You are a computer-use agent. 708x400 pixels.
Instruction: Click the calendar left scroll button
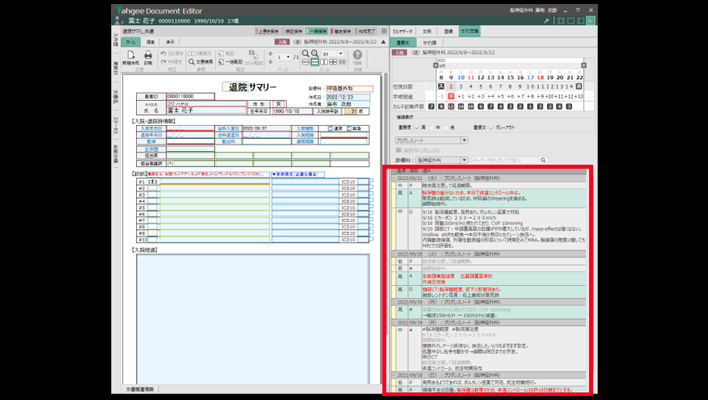point(436,65)
